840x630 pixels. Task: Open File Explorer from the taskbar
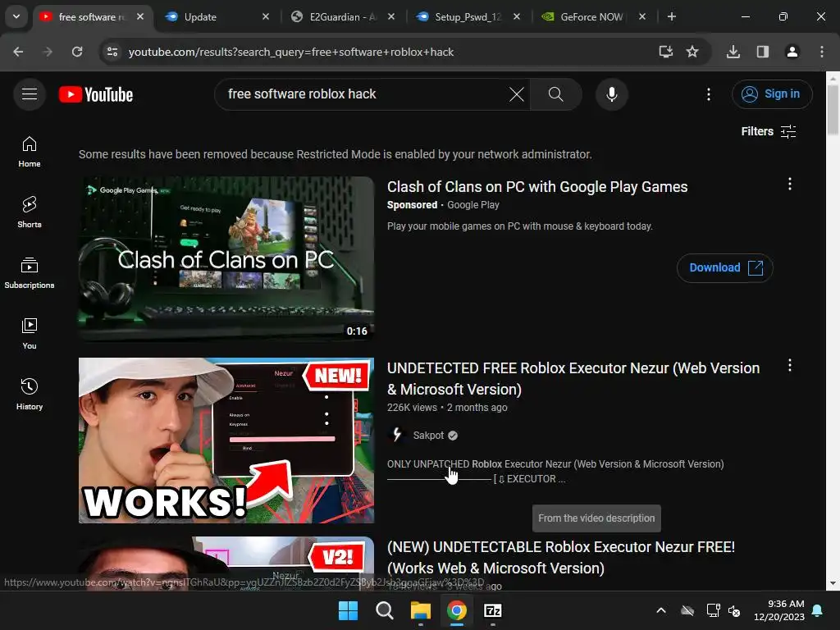tap(421, 610)
